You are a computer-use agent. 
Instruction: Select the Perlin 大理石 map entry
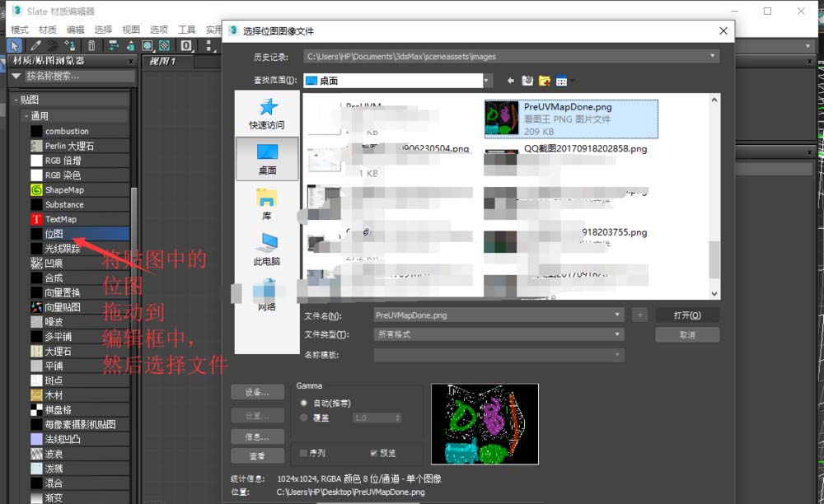point(80,146)
